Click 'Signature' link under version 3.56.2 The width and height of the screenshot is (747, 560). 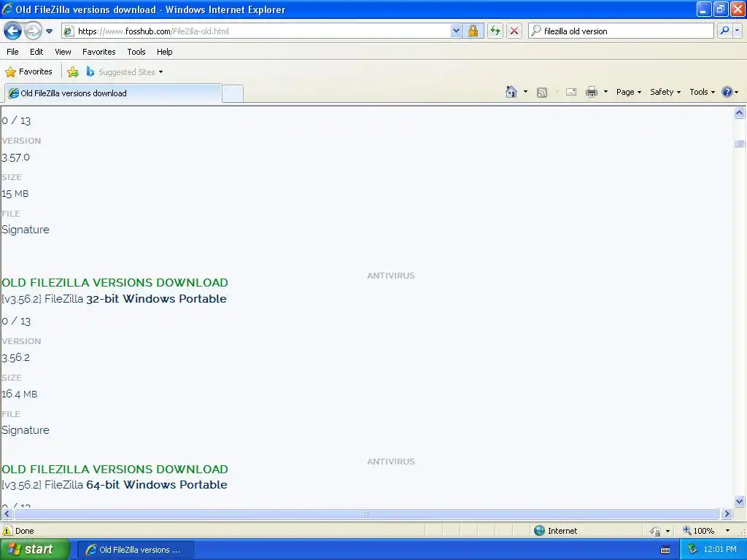click(26, 430)
